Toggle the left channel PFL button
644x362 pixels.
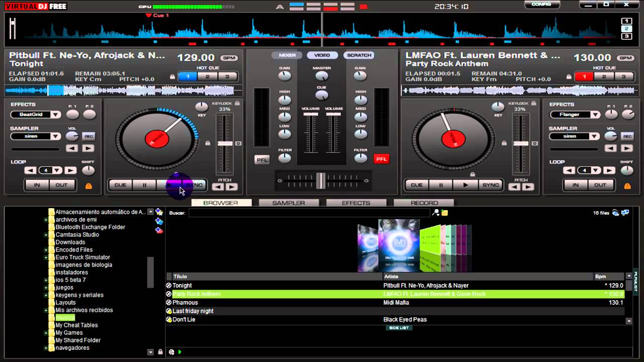262,159
